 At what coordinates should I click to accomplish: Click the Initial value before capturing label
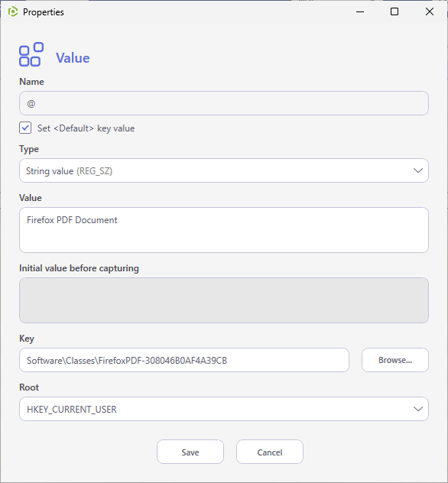79,268
